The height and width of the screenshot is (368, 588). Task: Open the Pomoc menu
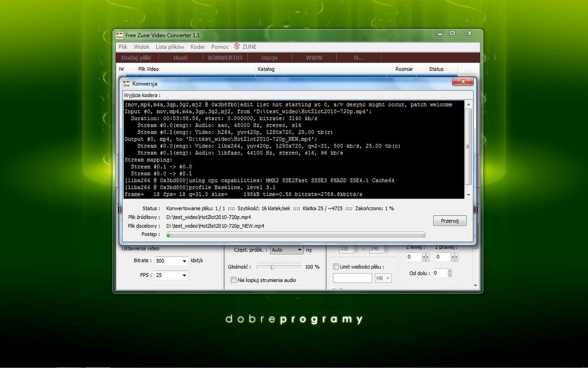[220, 47]
